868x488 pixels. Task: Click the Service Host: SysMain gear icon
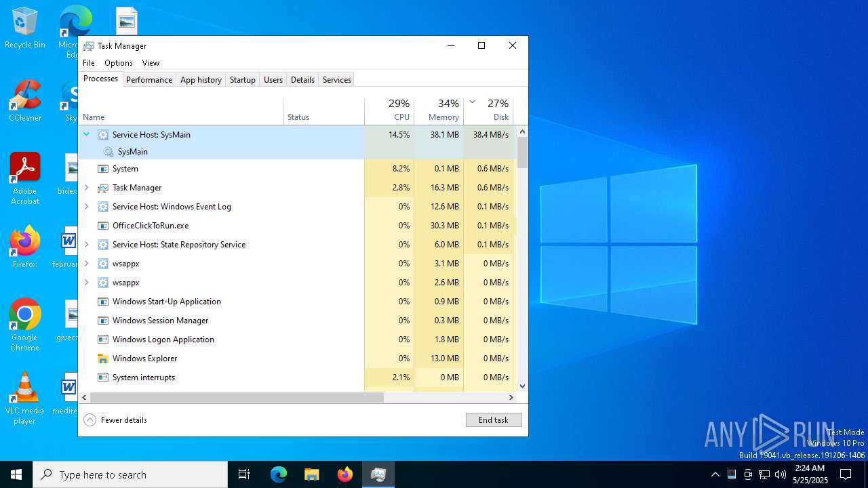[103, 135]
